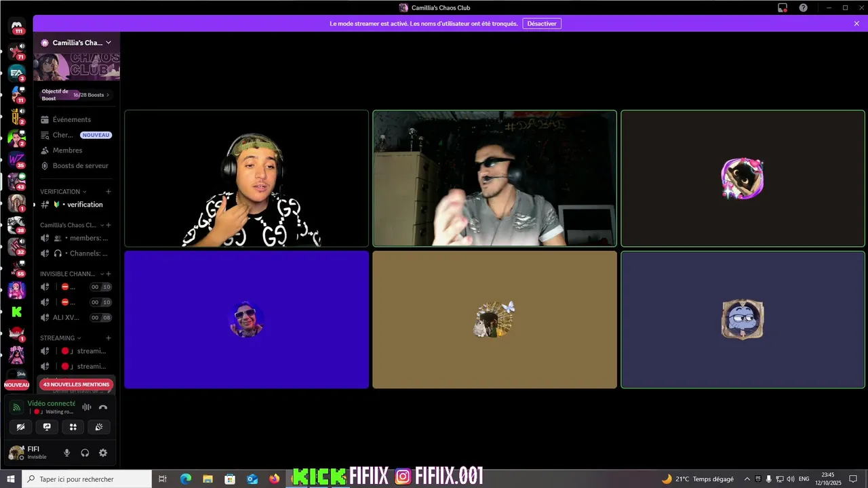Select the top-right pink-framed avatar tile
Viewport: 868px width, 488px height.
pos(743,178)
